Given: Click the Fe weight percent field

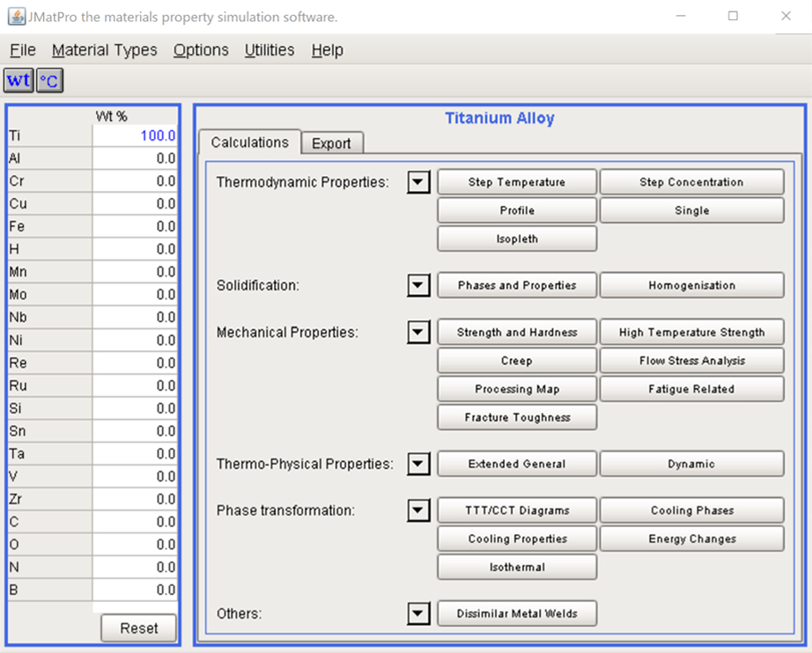Looking at the screenshot, I should pyautogui.click(x=135, y=227).
